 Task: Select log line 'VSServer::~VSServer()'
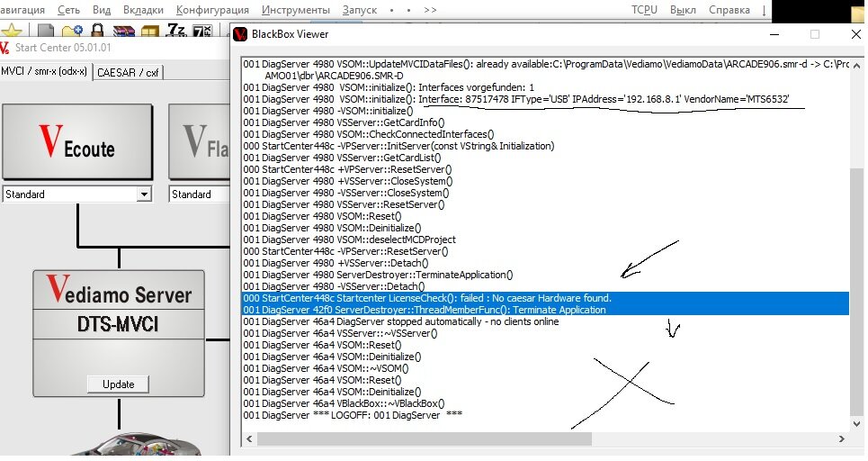pyautogui.click(x=545, y=333)
